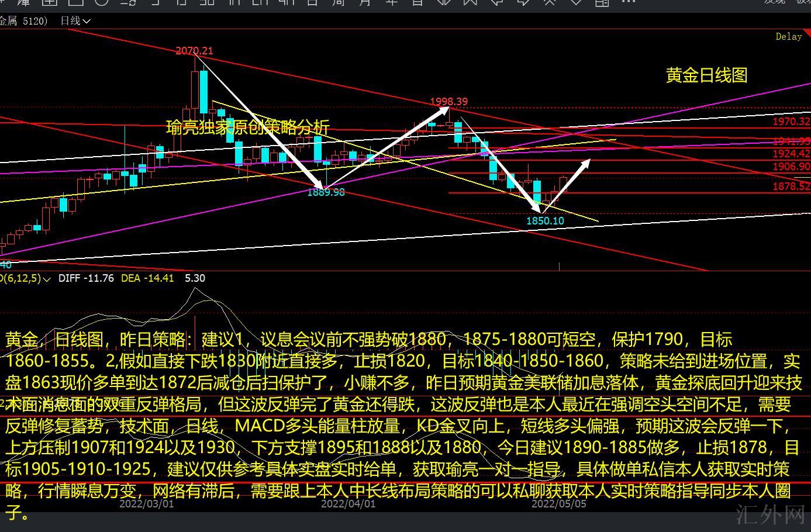
Task: Click the 1998.39 high price label
Action: pos(449,102)
